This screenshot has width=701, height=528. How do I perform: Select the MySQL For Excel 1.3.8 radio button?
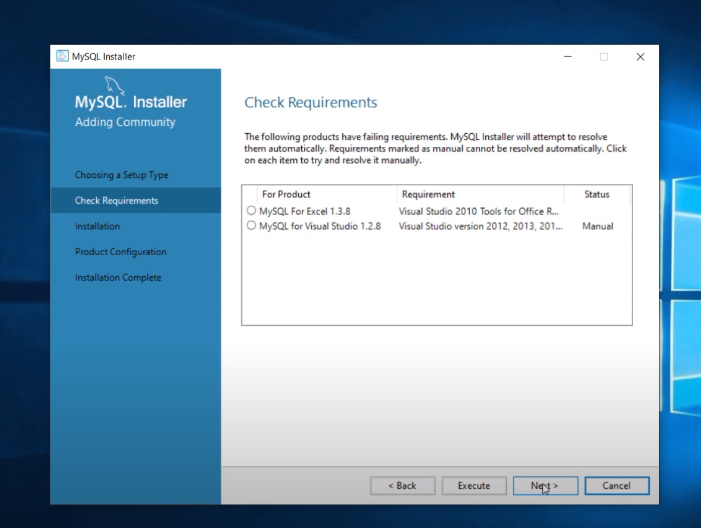[x=251, y=210]
